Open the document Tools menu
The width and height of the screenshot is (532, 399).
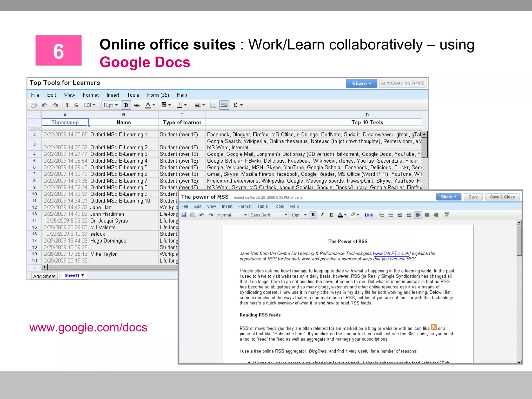(x=279, y=206)
